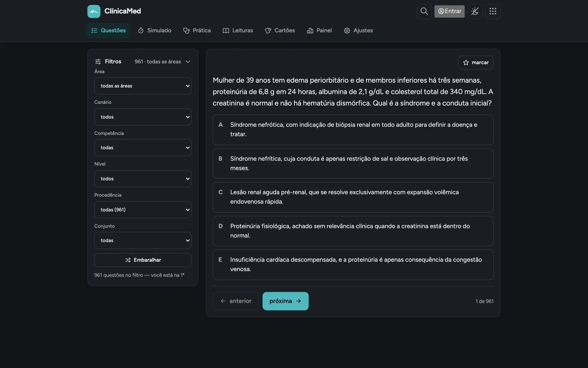Open the Cartões tab
The width and height of the screenshot is (588, 368).
280,31
